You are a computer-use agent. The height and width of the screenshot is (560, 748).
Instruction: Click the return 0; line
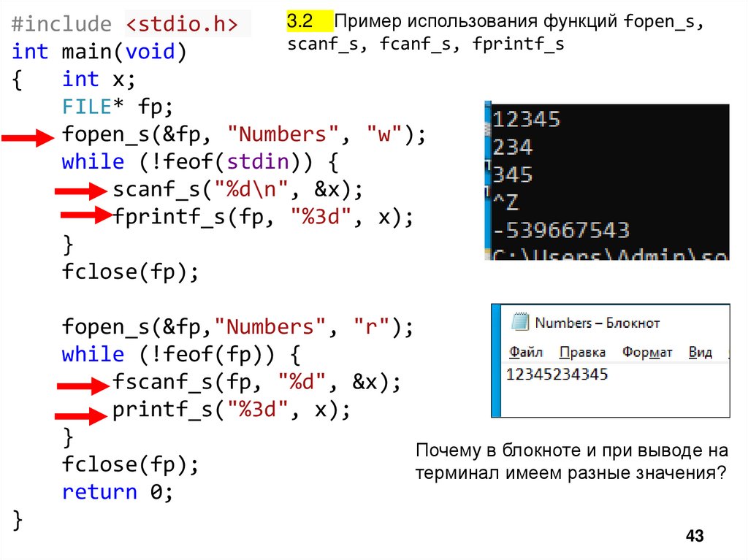pos(118,492)
